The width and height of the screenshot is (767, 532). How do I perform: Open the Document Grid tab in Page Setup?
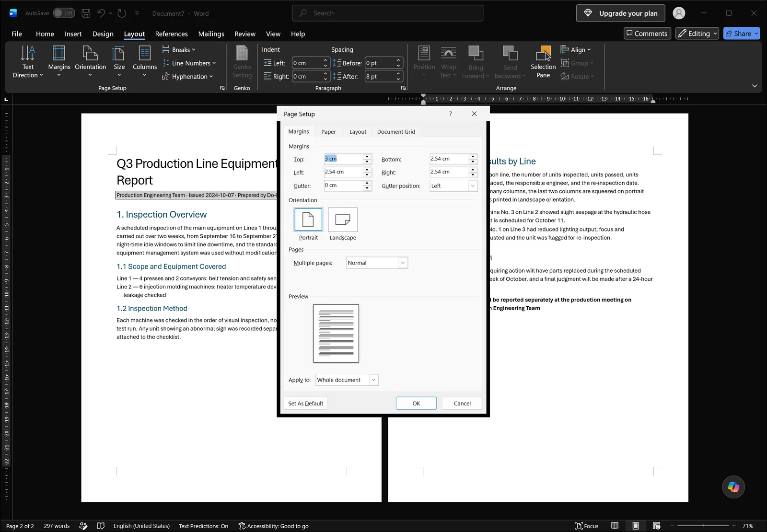click(x=396, y=132)
